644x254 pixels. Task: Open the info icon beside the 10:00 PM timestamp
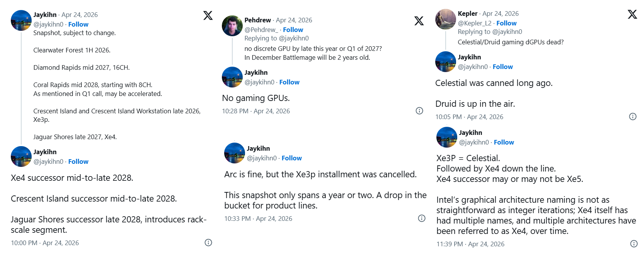click(x=208, y=242)
